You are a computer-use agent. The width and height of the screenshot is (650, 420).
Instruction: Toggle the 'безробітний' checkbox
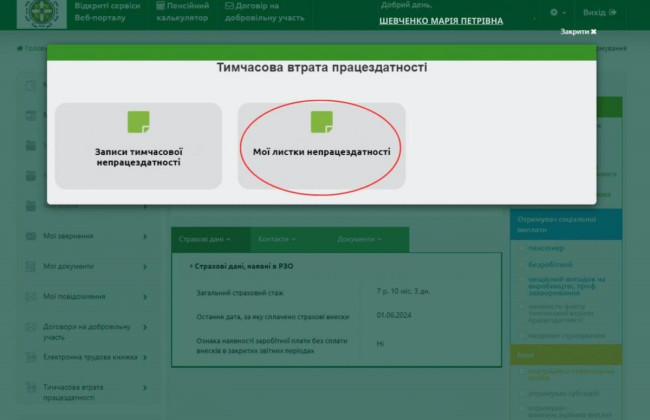tap(522, 265)
